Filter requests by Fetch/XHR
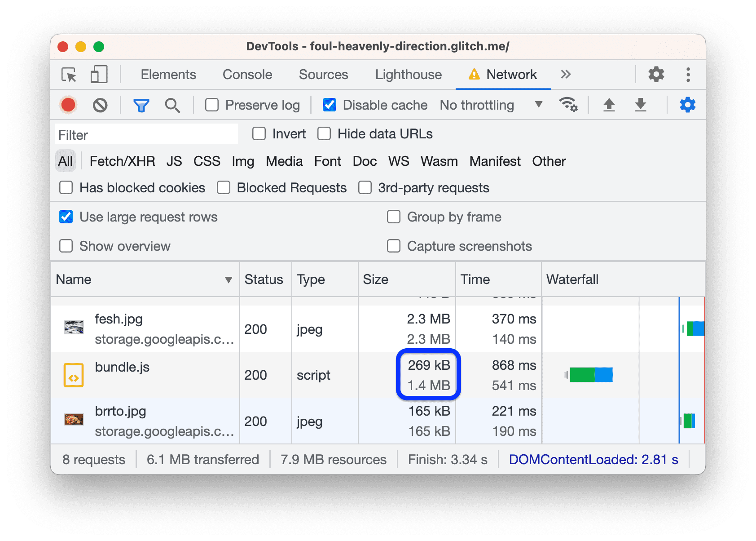 (122, 161)
